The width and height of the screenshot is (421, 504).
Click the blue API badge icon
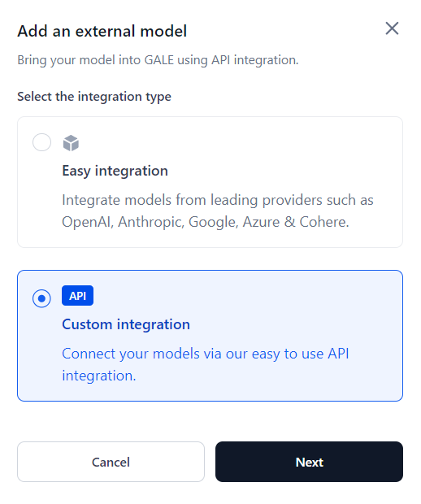click(x=77, y=295)
